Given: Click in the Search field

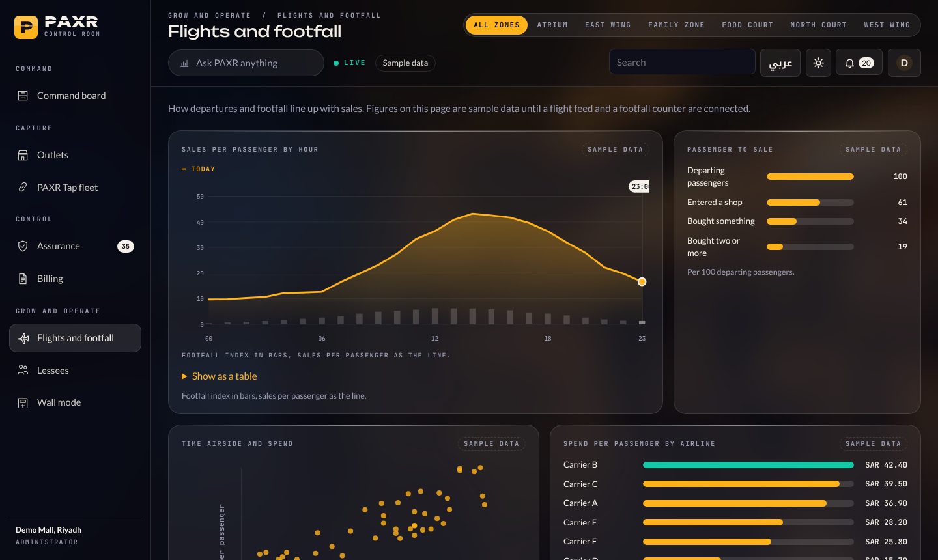Looking at the screenshot, I should [x=682, y=63].
